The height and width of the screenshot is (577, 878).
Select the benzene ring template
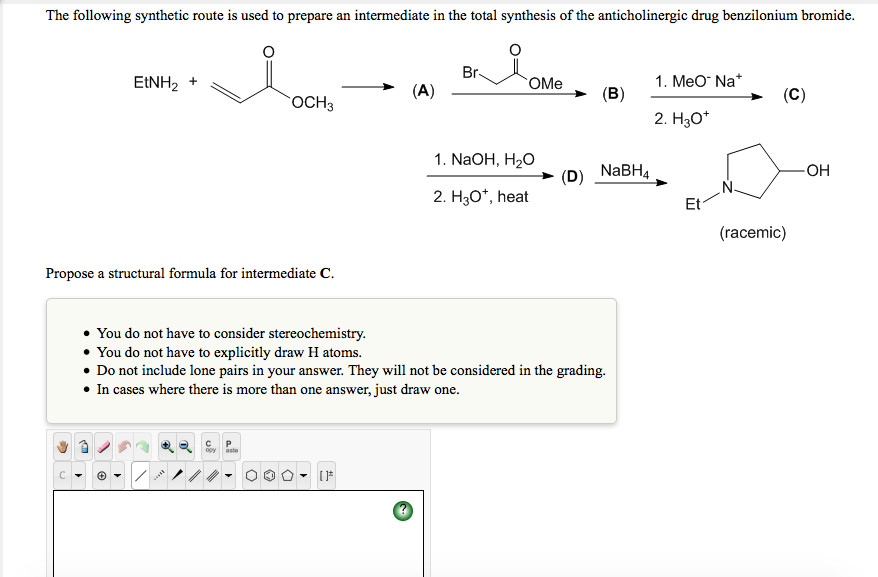pos(269,474)
